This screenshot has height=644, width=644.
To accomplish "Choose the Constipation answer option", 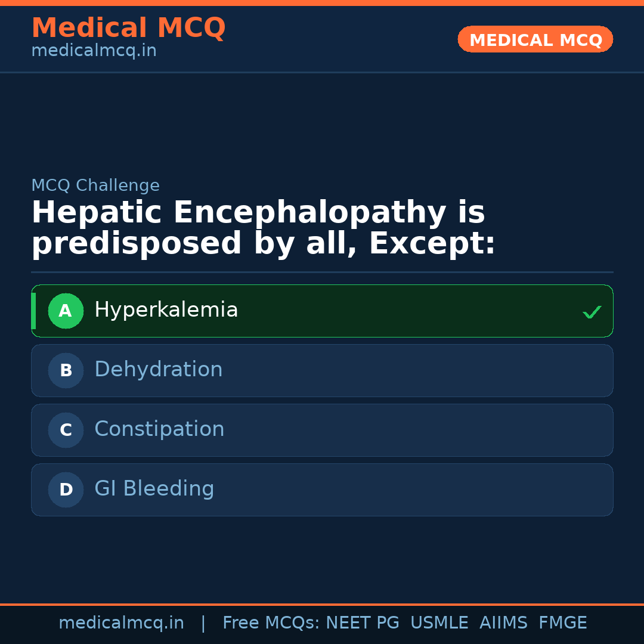I will point(322,430).
